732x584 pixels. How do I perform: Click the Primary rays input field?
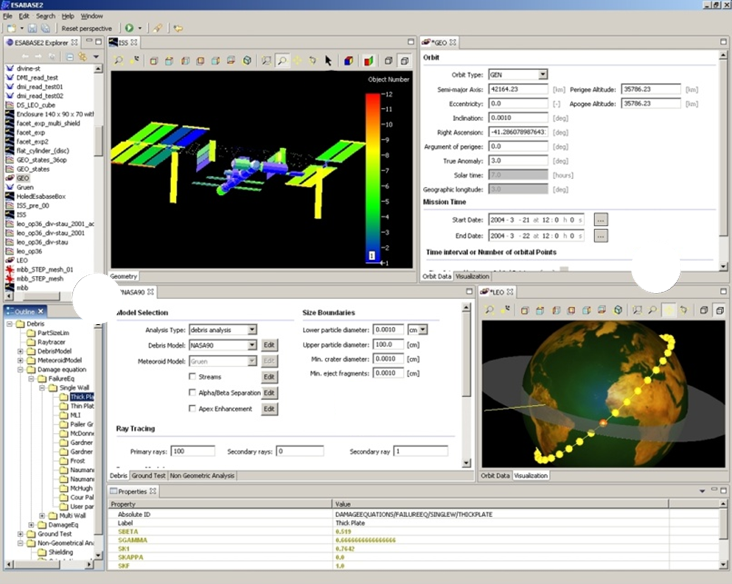[192, 451]
